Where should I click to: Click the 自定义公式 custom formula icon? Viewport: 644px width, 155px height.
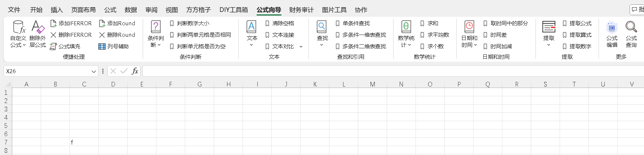coord(18,27)
